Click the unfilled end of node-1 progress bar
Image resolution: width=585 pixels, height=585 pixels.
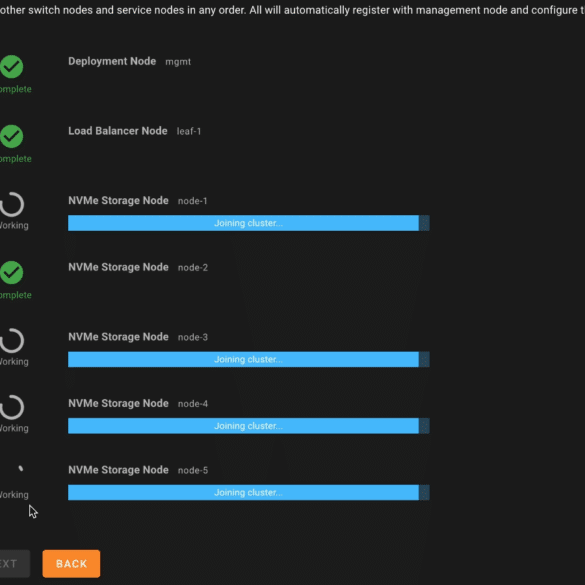(x=424, y=223)
